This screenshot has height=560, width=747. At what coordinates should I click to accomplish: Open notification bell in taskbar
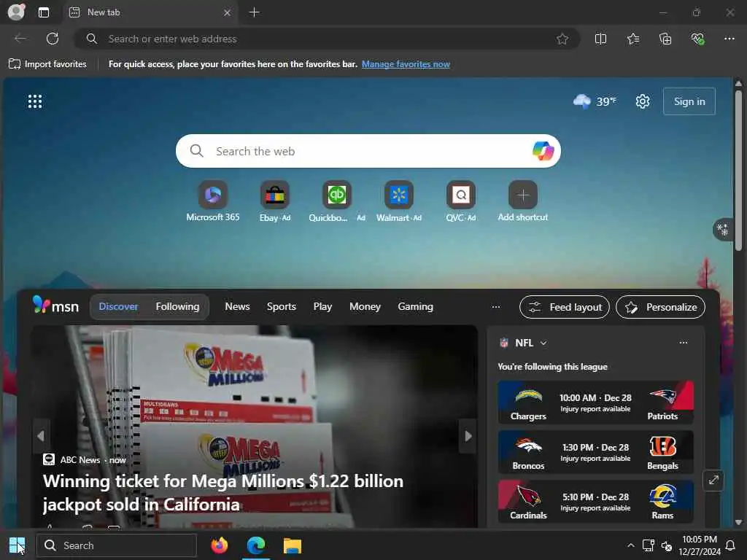[x=729, y=545]
